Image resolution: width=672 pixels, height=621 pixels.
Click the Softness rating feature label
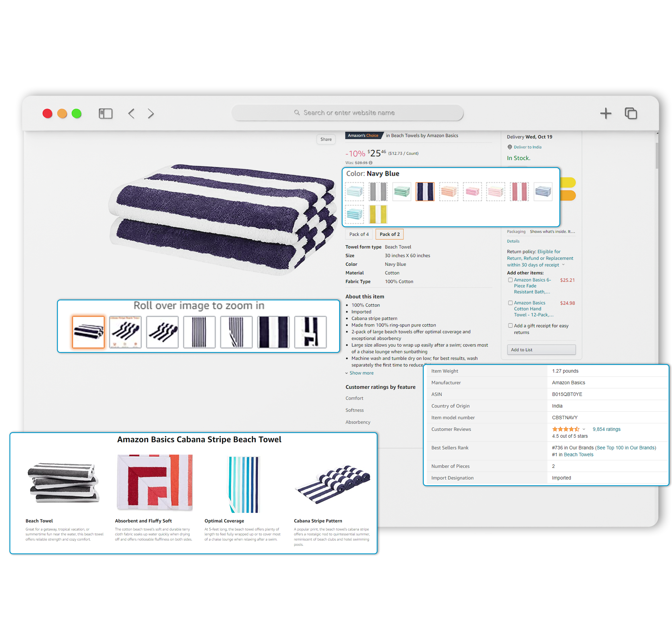click(x=354, y=410)
